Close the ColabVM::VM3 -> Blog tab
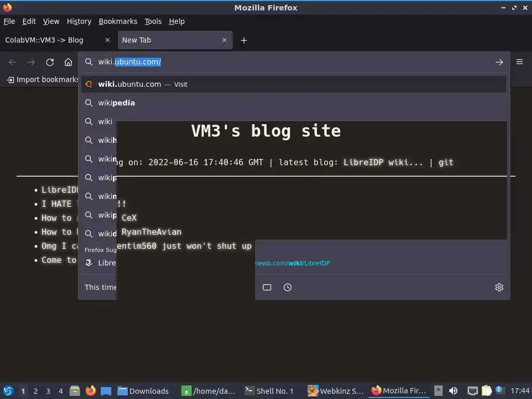 click(x=108, y=40)
